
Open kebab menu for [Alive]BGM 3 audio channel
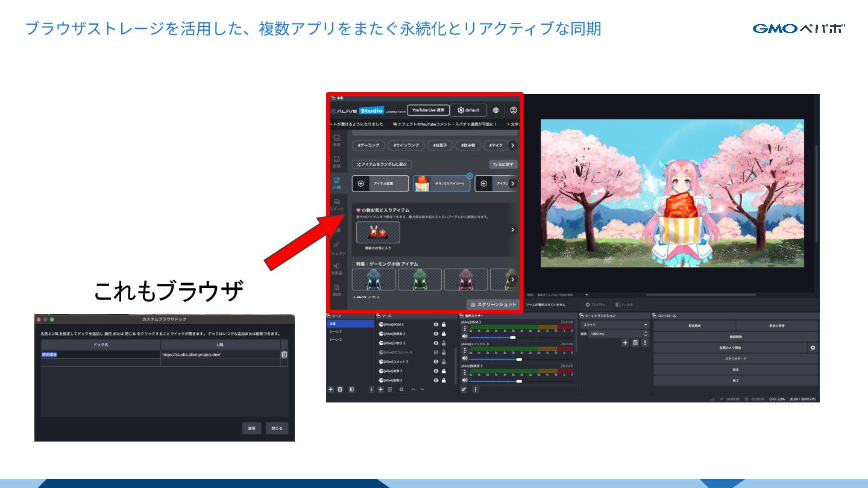(x=464, y=329)
